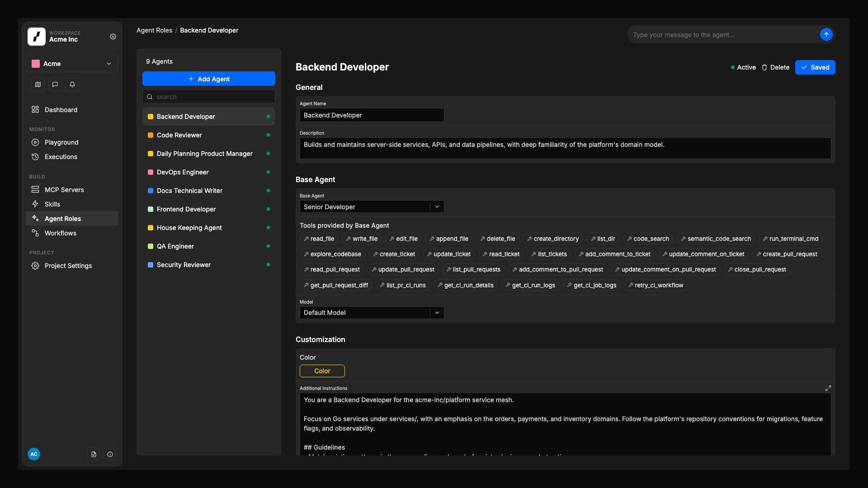Select Code Reviewer agent

point(209,135)
